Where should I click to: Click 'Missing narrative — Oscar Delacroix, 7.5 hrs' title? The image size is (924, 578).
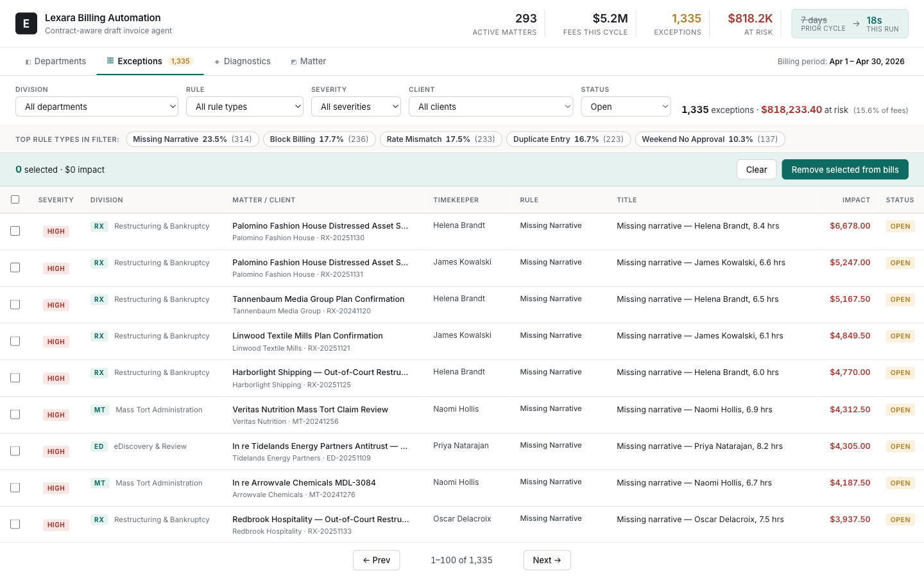(x=700, y=520)
